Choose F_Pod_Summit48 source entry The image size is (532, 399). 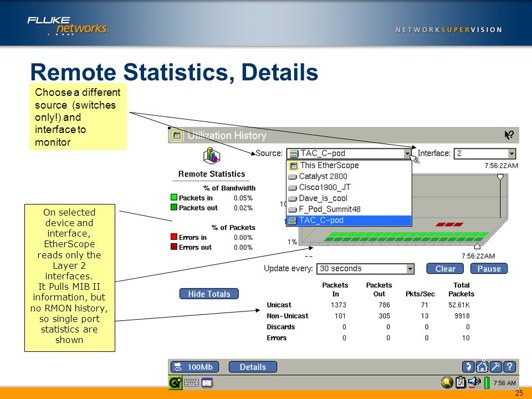[x=349, y=209]
